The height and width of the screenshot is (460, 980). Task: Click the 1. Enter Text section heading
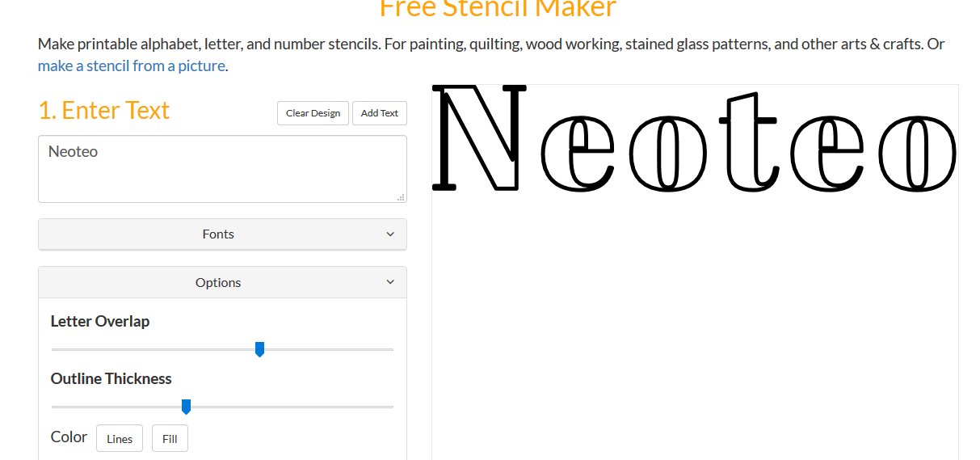(x=104, y=110)
